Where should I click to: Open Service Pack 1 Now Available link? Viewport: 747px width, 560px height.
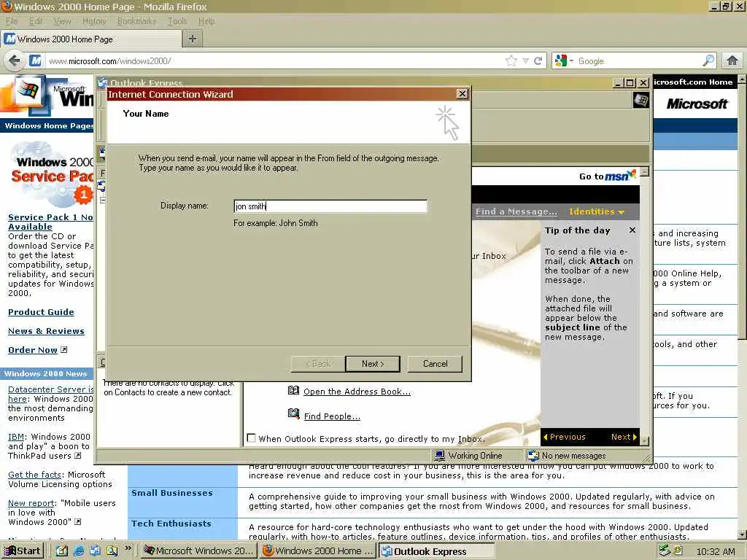[x=50, y=222]
